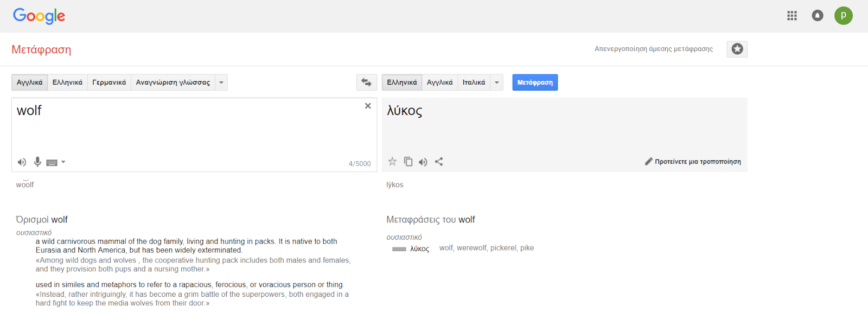Click the transliteration lýkos
868x312 pixels.
395,184
